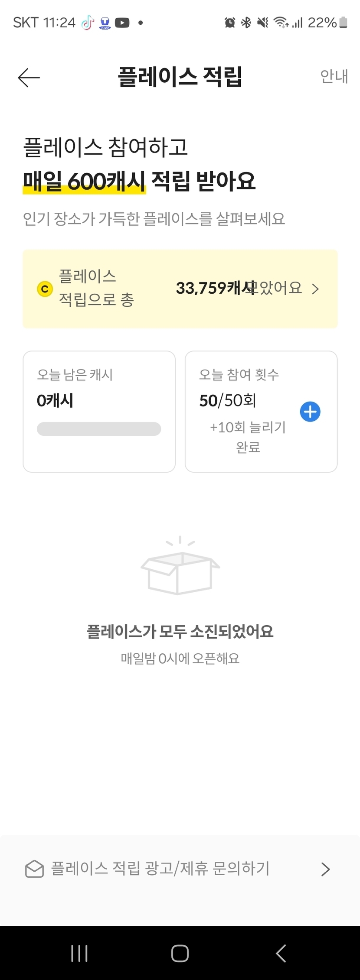Tap the YouTube notification icon
Screen dimensions: 360x980
pos(122,23)
